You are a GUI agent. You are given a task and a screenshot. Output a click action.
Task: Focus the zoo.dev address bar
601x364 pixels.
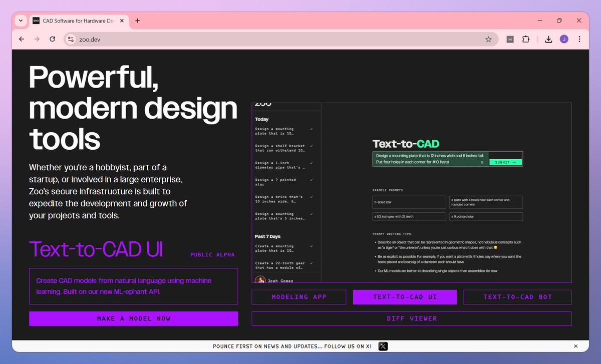click(x=281, y=39)
